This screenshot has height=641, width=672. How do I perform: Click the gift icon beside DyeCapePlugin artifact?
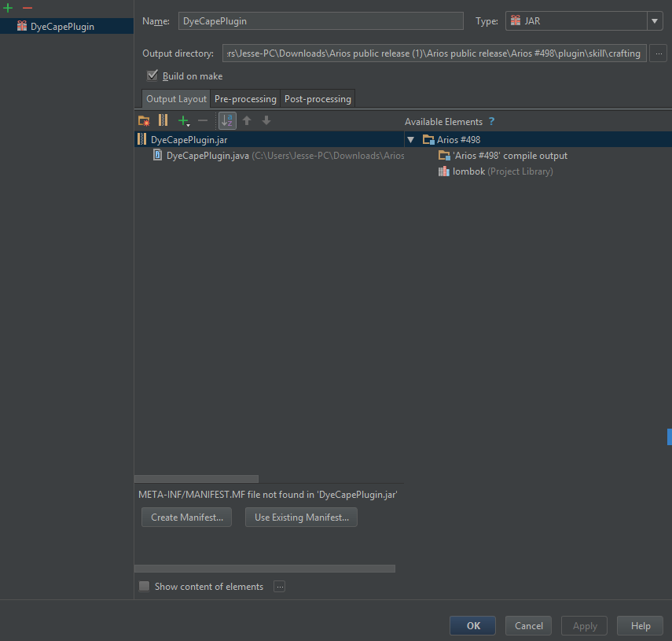[x=22, y=26]
